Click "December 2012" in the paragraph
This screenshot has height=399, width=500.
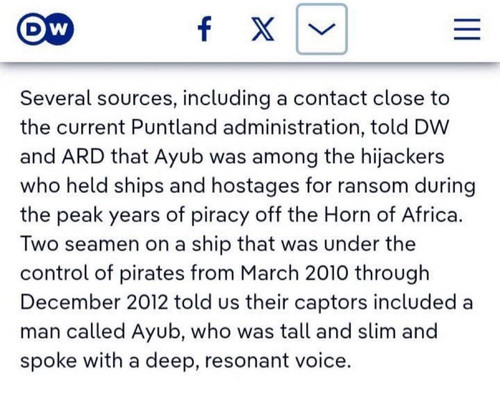pos(94,302)
